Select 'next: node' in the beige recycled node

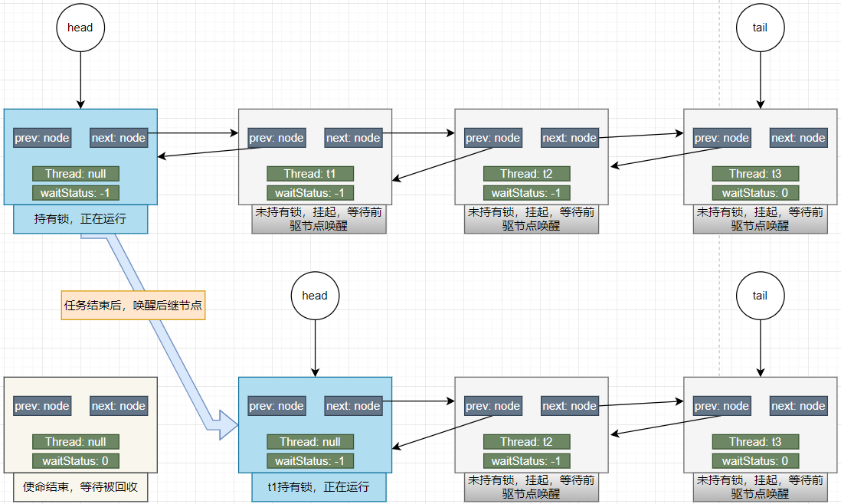119,406
